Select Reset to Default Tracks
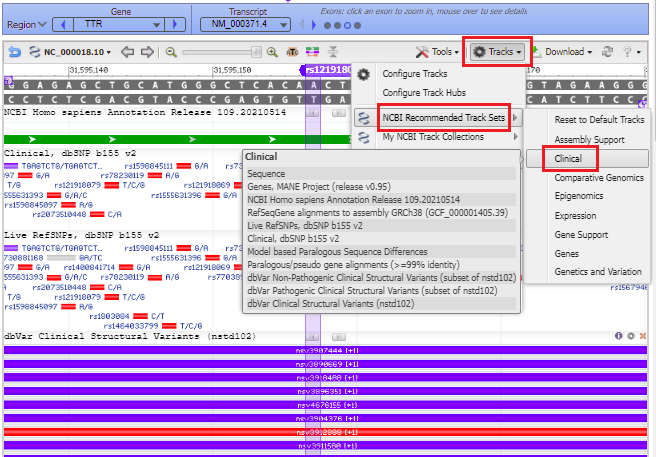Viewport: 656px width, 457px height. (x=600, y=120)
